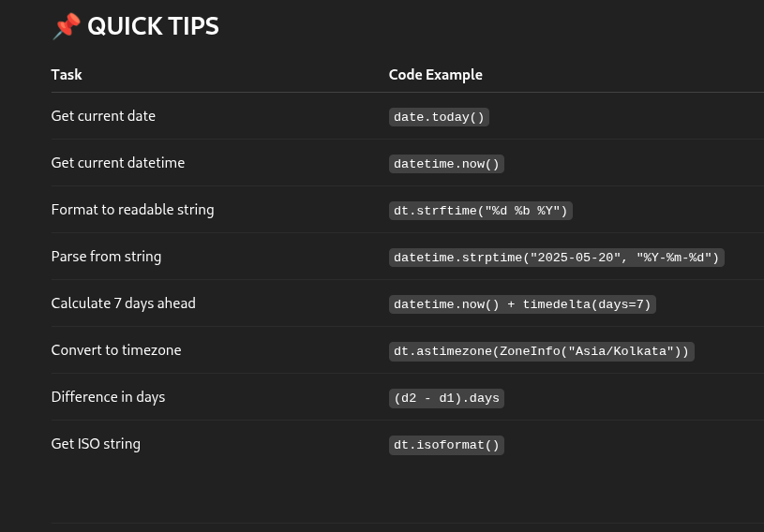The height and width of the screenshot is (532, 764).
Task: Click the Calculate 7 days ahead text
Action: coord(124,303)
